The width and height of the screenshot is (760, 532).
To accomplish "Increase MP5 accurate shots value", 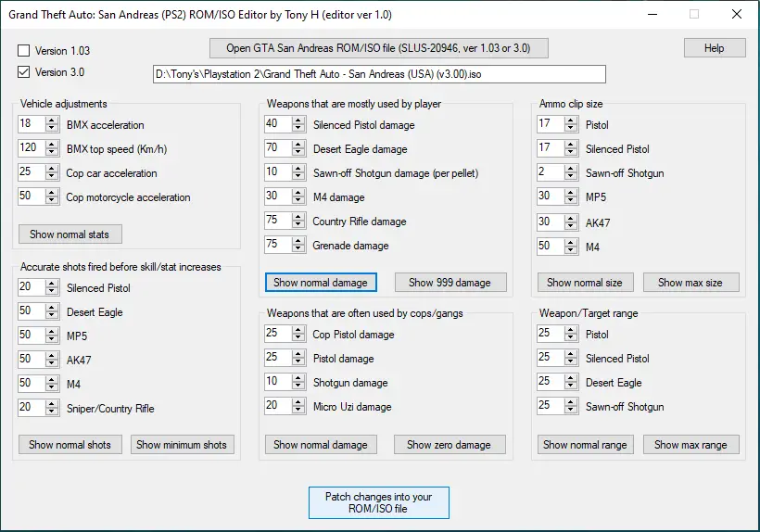I will 52,331.
